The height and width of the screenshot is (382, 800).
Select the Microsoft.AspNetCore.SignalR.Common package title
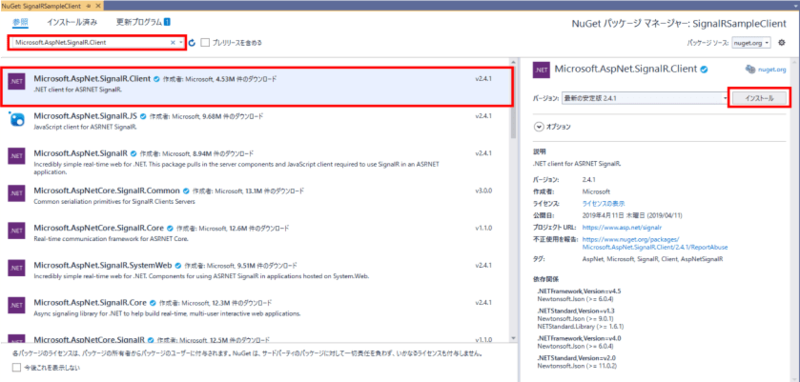coord(107,190)
